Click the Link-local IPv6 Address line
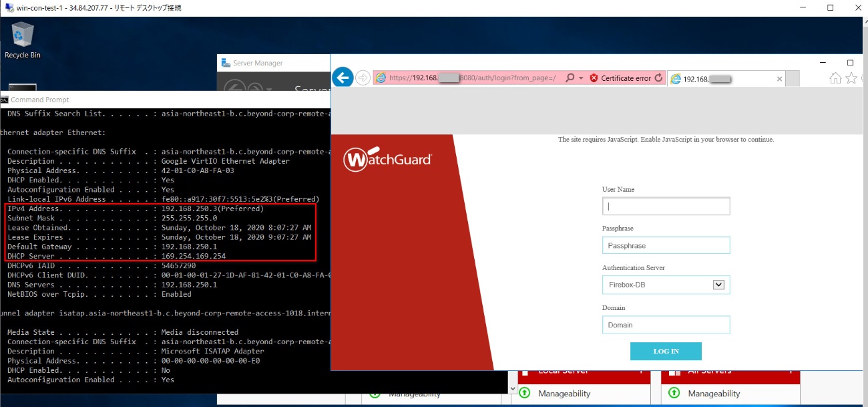This screenshot has height=407, width=868. (x=163, y=199)
